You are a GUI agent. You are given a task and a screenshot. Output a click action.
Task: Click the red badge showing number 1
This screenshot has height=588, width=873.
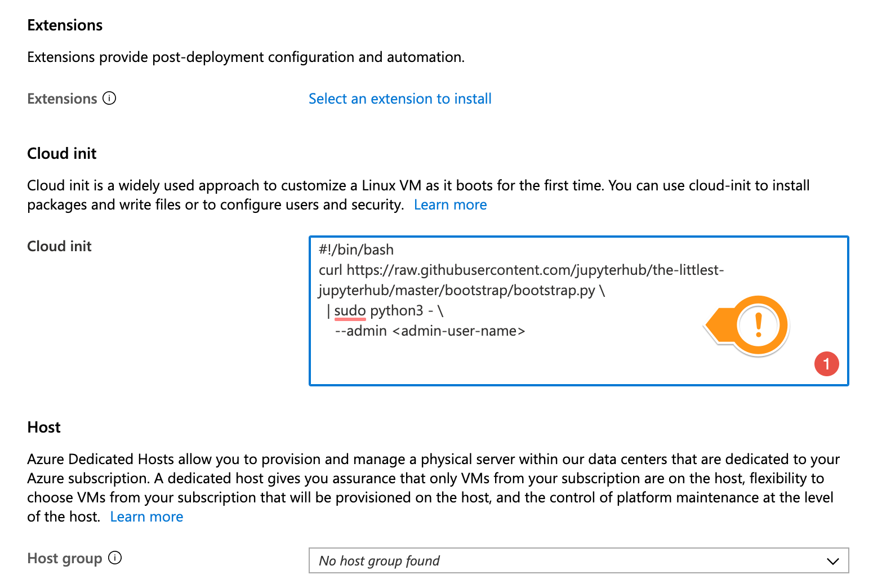[826, 364]
